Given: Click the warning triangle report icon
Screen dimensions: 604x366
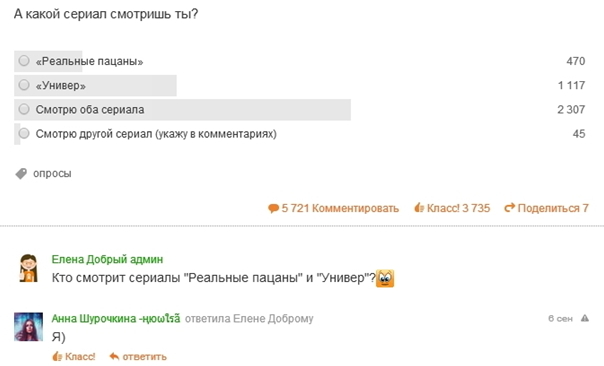Looking at the screenshot, I should [585, 318].
